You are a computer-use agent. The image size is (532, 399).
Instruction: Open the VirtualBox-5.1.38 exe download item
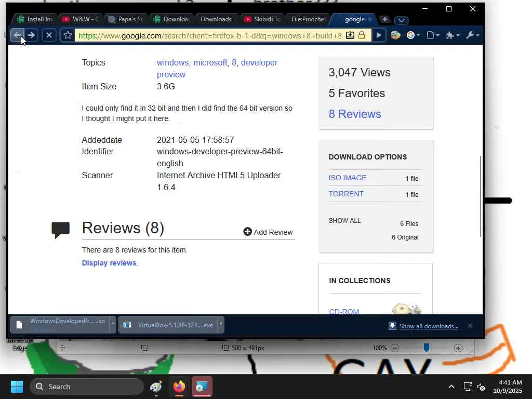tap(169, 325)
